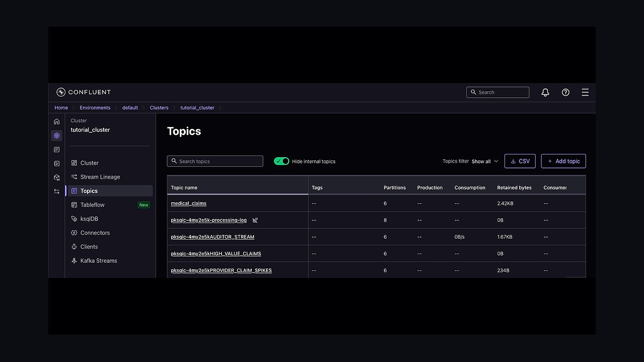Click the Consumption column header

pos(470,188)
